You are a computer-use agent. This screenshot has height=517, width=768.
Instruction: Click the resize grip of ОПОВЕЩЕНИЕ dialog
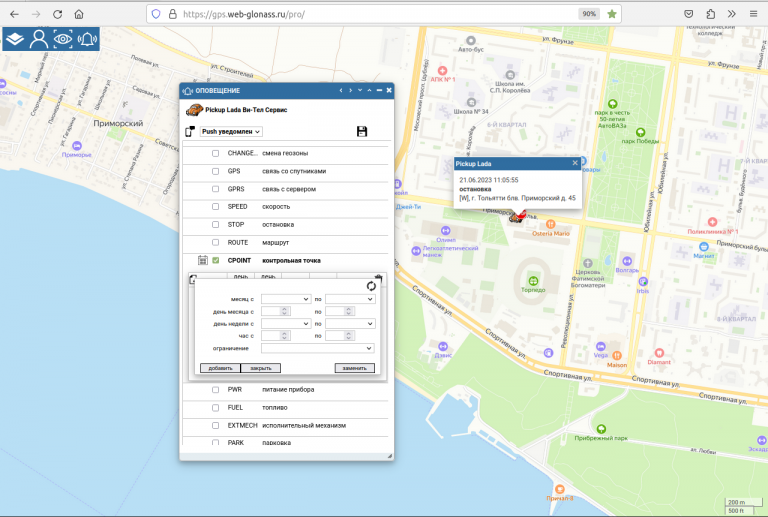[x=390, y=456]
